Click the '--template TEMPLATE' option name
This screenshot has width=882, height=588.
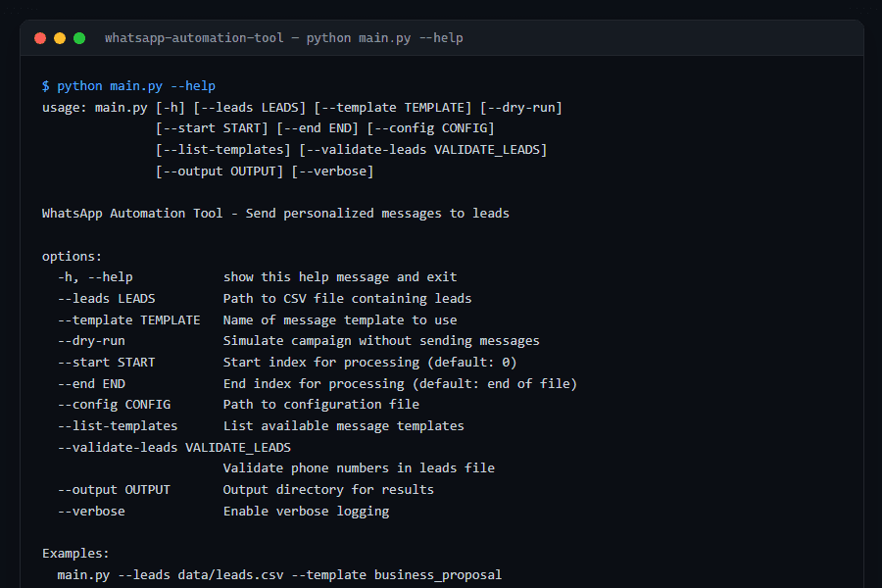pyautogui.click(x=128, y=320)
